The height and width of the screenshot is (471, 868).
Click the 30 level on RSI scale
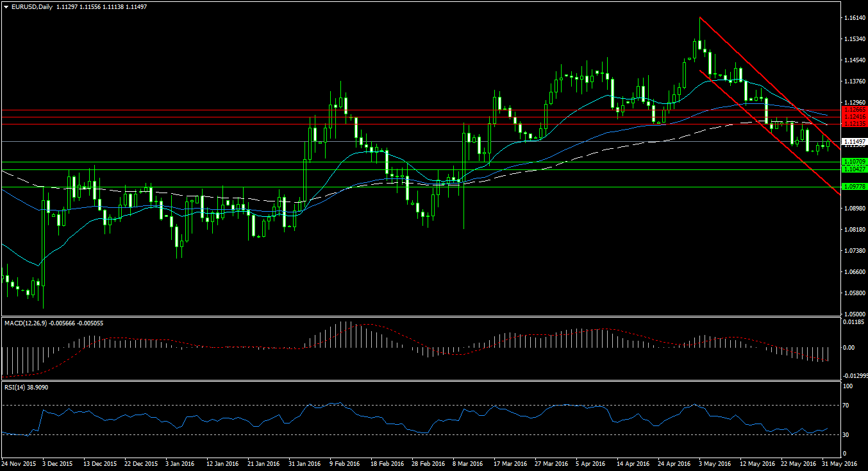click(x=846, y=435)
